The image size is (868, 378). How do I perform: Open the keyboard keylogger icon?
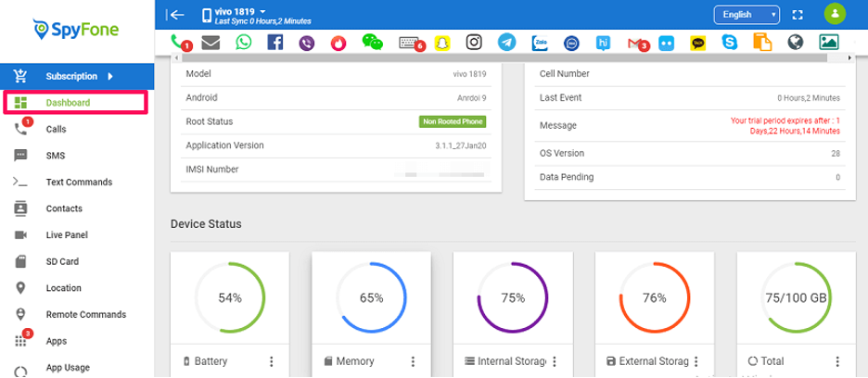click(x=409, y=42)
